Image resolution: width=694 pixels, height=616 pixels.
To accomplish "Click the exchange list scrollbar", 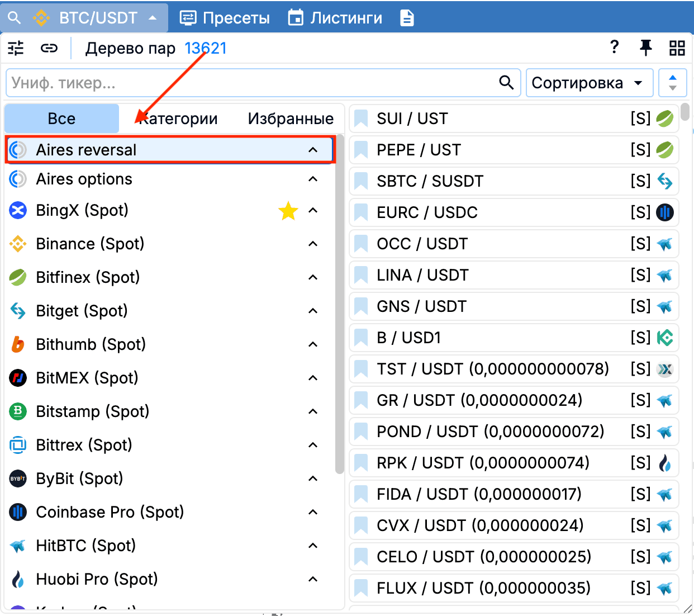I will pyautogui.click(x=340, y=305).
